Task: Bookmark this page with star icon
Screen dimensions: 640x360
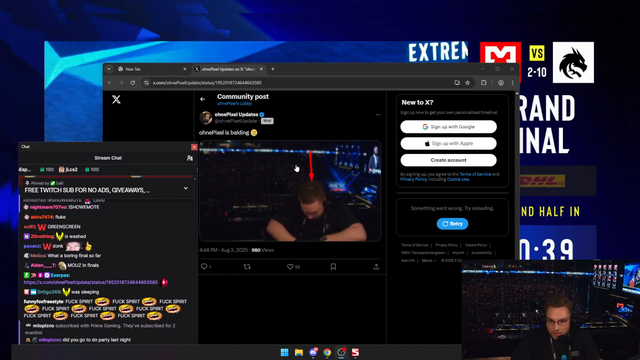Action: click(468, 83)
